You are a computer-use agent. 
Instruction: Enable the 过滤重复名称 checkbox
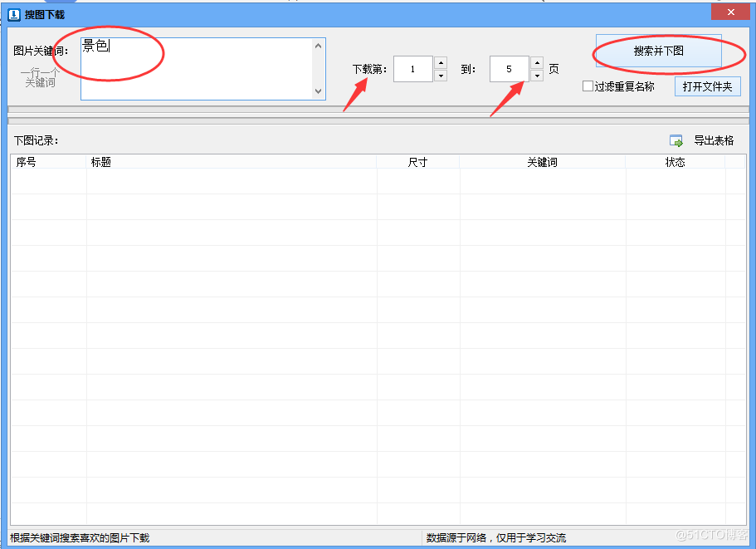(588, 86)
